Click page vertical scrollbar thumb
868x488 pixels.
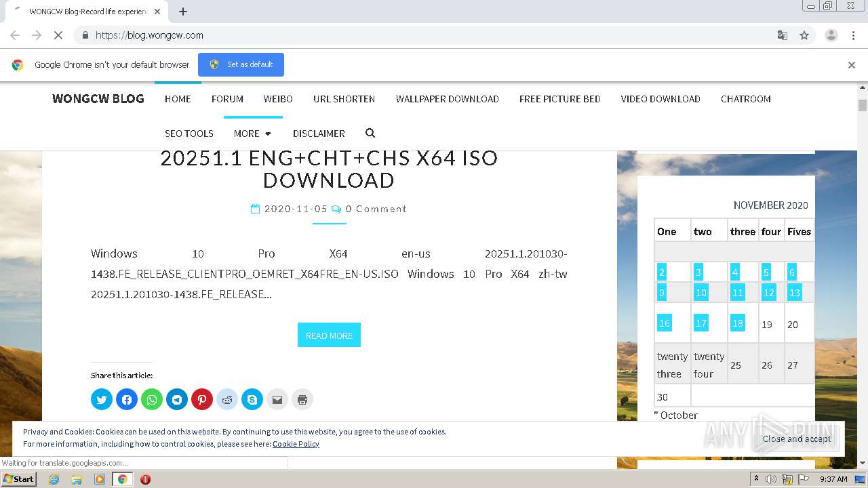click(x=863, y=105)
